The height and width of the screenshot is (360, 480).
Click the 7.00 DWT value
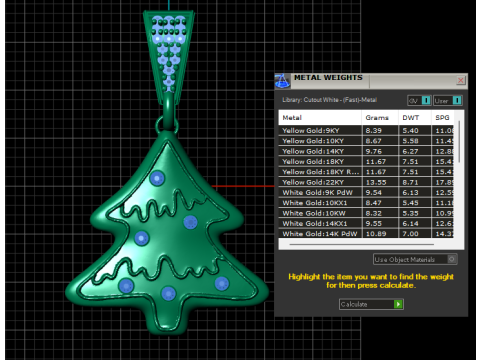point(410,234)
